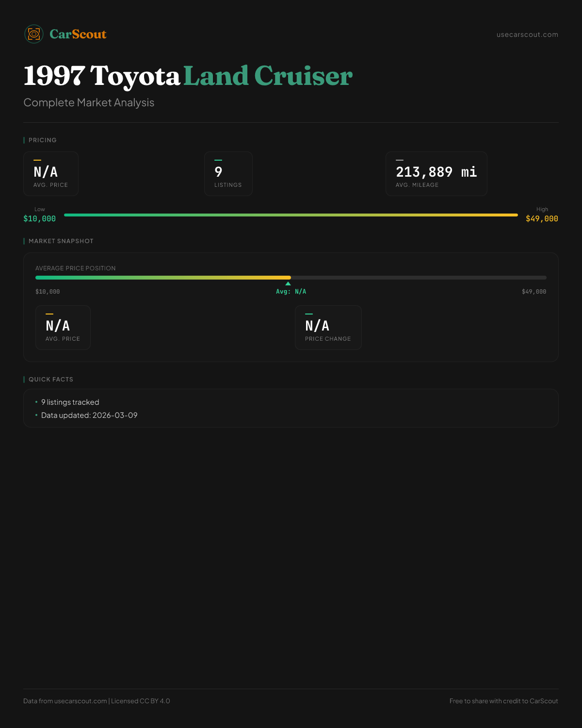The height and width of the screenshot is (728, 582).
Task: Click the Data updated 2026-03-09 line
Action: coord(89,415)
